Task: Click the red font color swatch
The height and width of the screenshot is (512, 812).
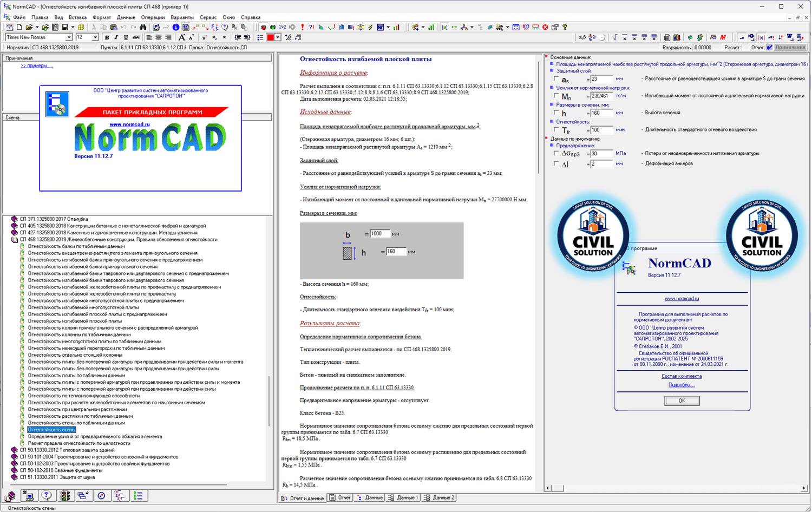Action: tap(270, 37)
